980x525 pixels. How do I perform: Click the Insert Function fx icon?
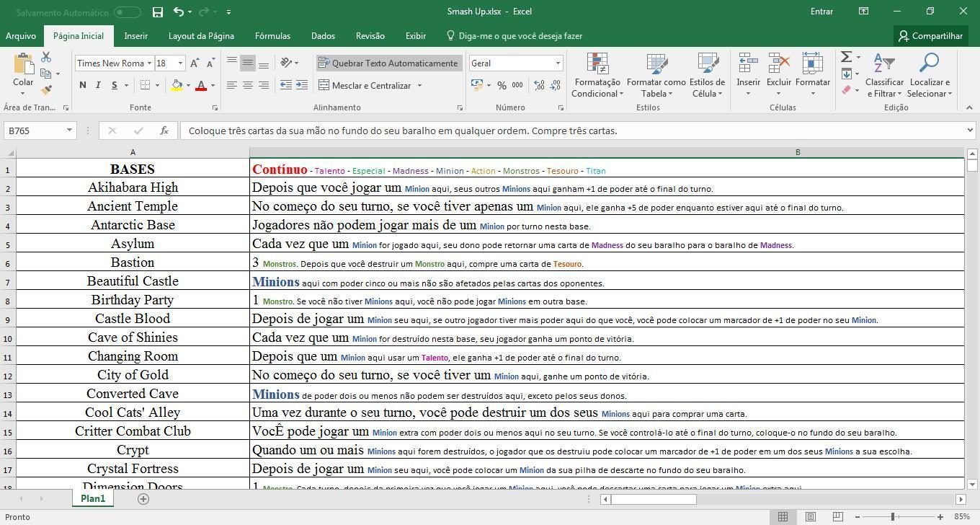tap(164, 131)
